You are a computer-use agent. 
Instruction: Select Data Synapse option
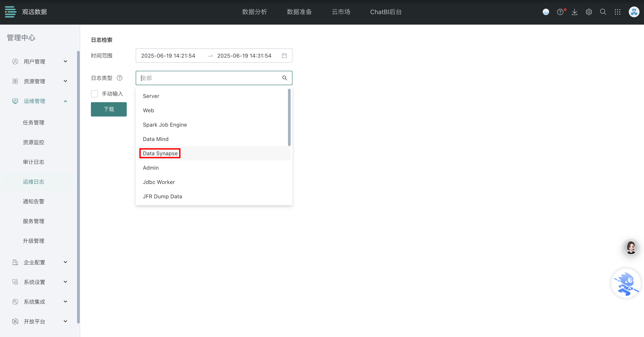coord(214,153)
